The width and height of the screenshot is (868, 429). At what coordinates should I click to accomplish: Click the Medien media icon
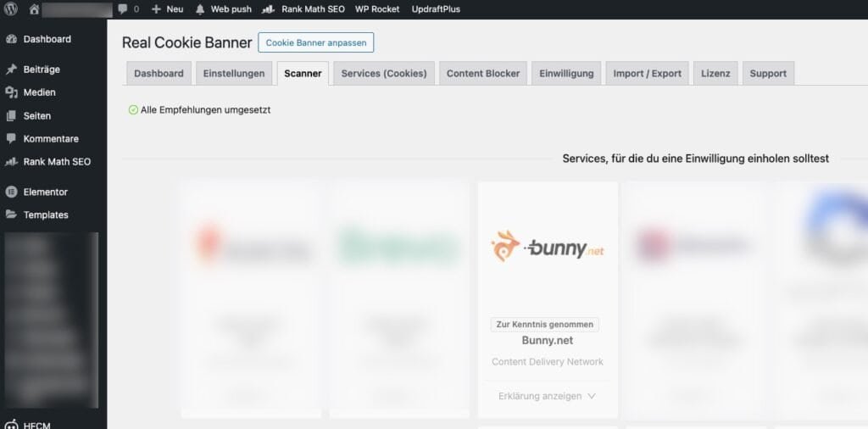(x=11, y=92)
